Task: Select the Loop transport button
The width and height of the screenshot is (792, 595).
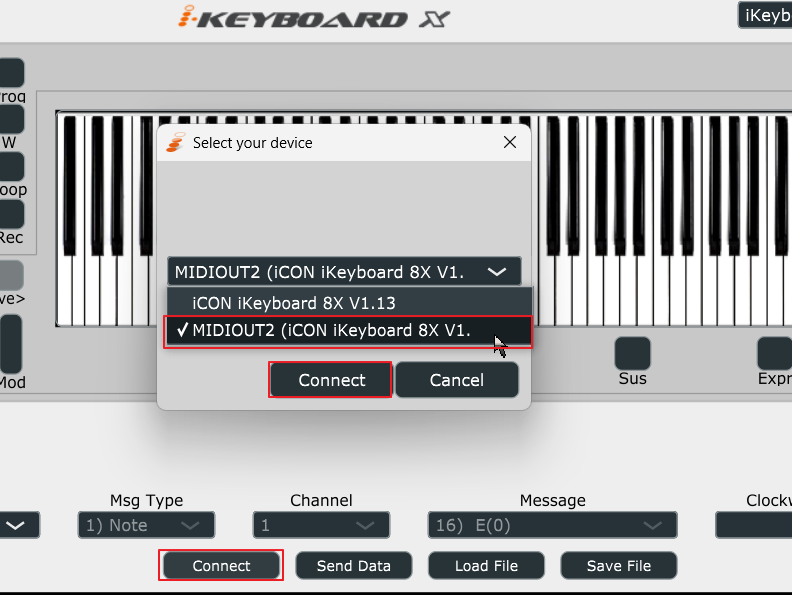Action: click(x=11, y=167)
